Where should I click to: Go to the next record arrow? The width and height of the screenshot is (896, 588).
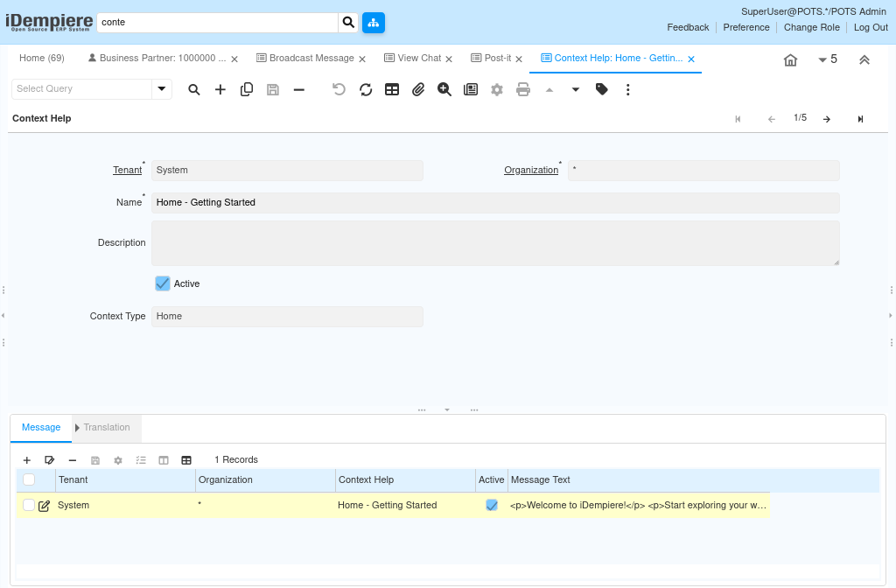[826, 119]
